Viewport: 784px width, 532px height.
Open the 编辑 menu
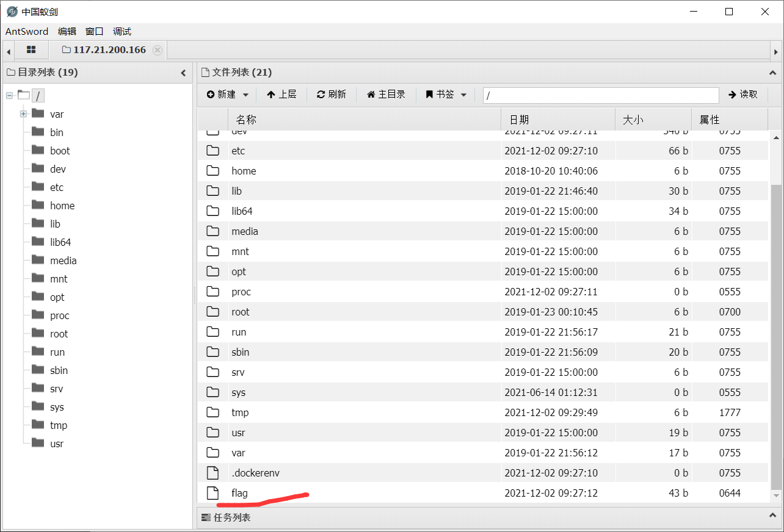pos(67,31)
